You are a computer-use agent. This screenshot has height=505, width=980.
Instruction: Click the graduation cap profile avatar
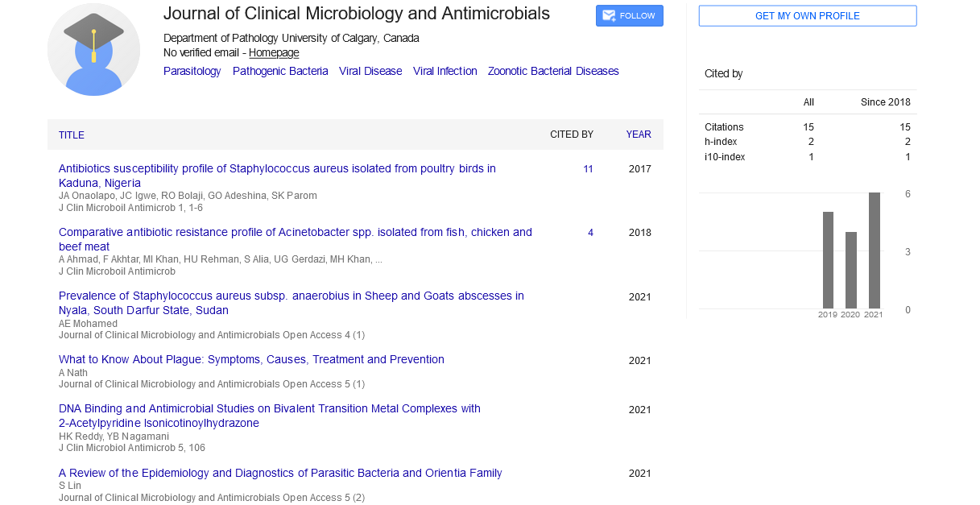point(93,50)
